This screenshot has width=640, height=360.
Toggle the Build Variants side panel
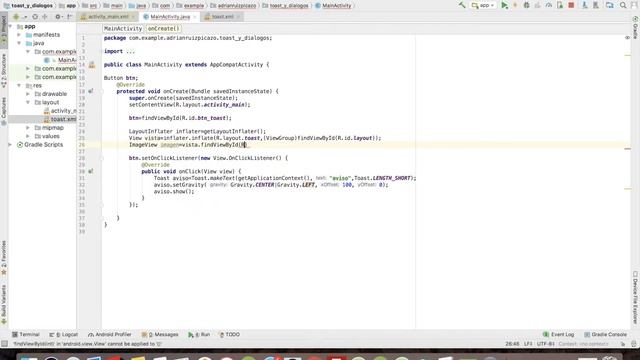click(4, 304)
